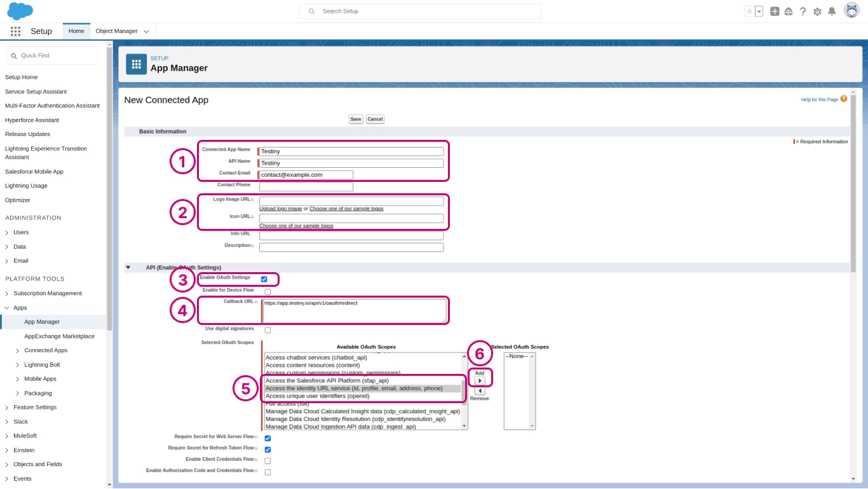Click the Available OAuth Scopes scrollbar

(x=464, y=391)
